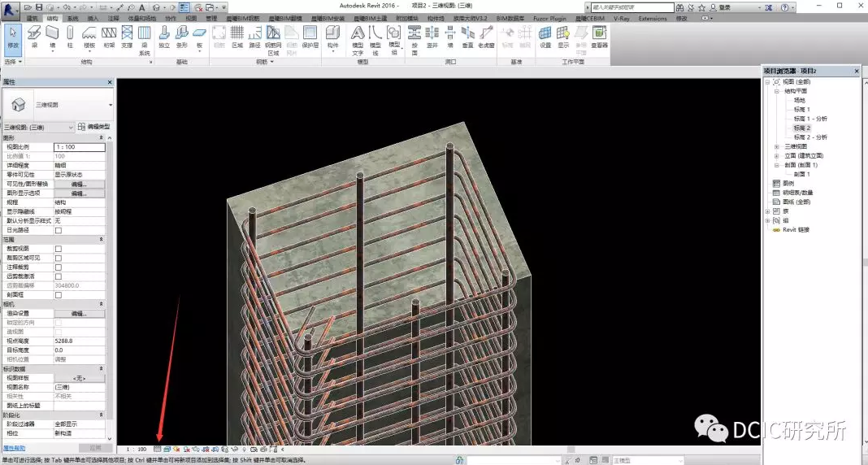Open the 注释 ribbon tab
868x465 pixels.
point(114,18)
